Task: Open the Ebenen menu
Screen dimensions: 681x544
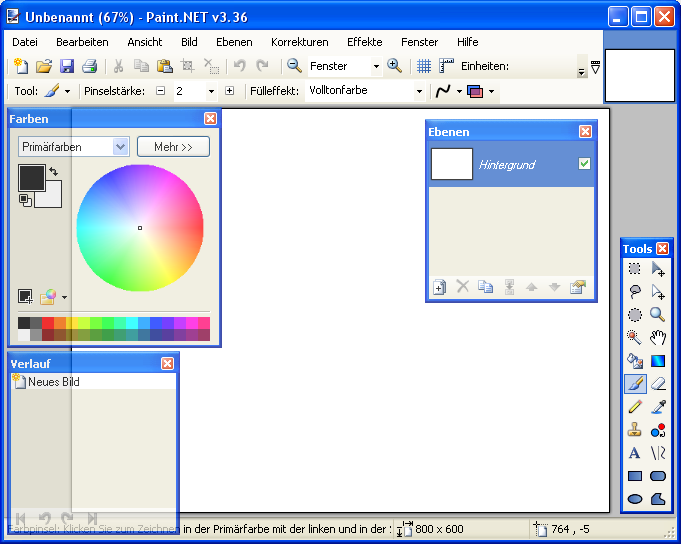Action: point(234,42)
